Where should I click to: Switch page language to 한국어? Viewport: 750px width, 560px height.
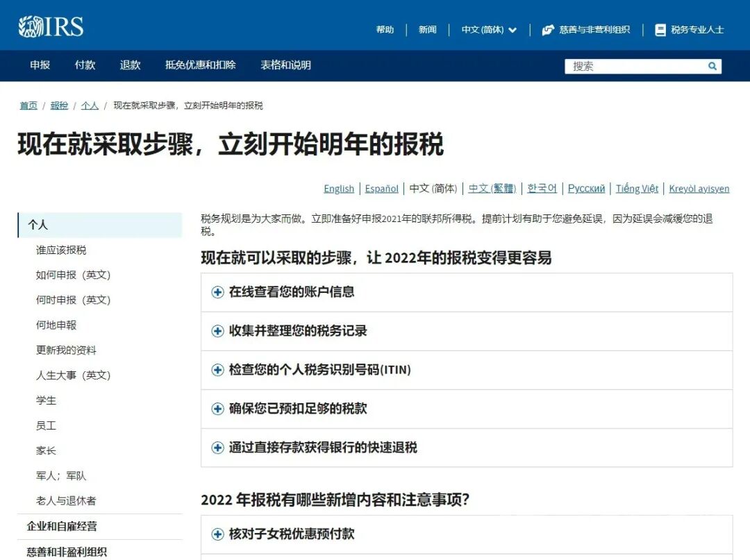(x=542, y=189)
